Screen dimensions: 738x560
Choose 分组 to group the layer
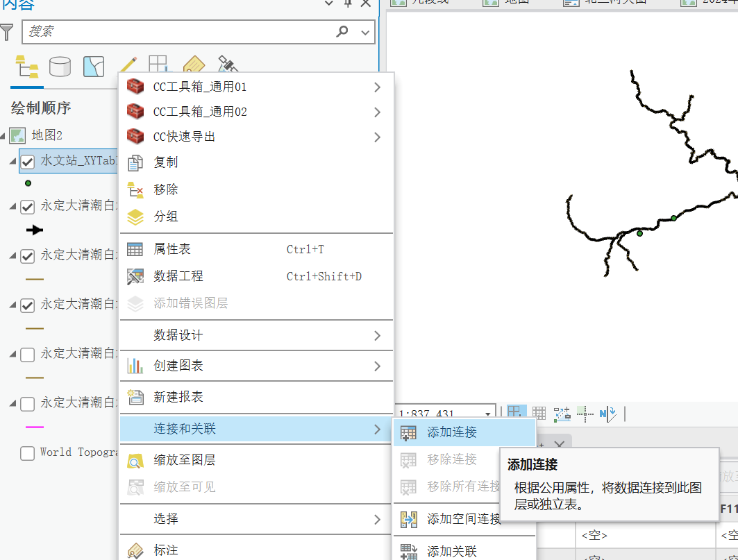coord(256,217)
